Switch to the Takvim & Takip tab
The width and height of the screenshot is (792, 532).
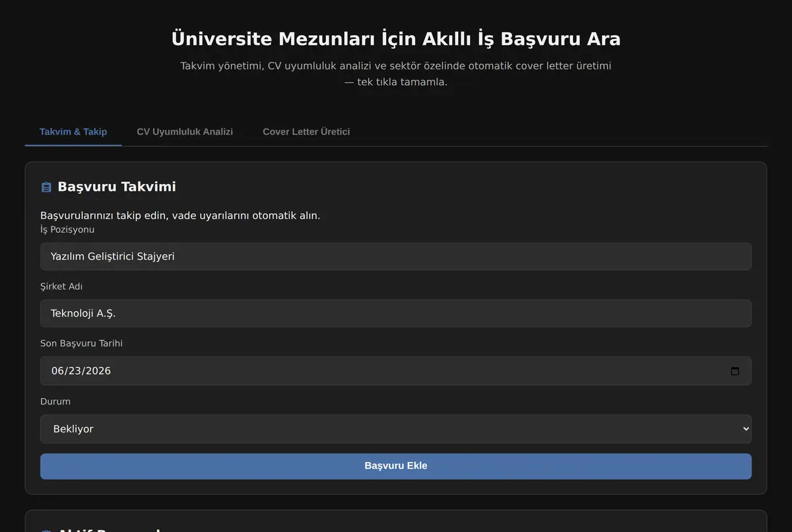pos(73,131)
